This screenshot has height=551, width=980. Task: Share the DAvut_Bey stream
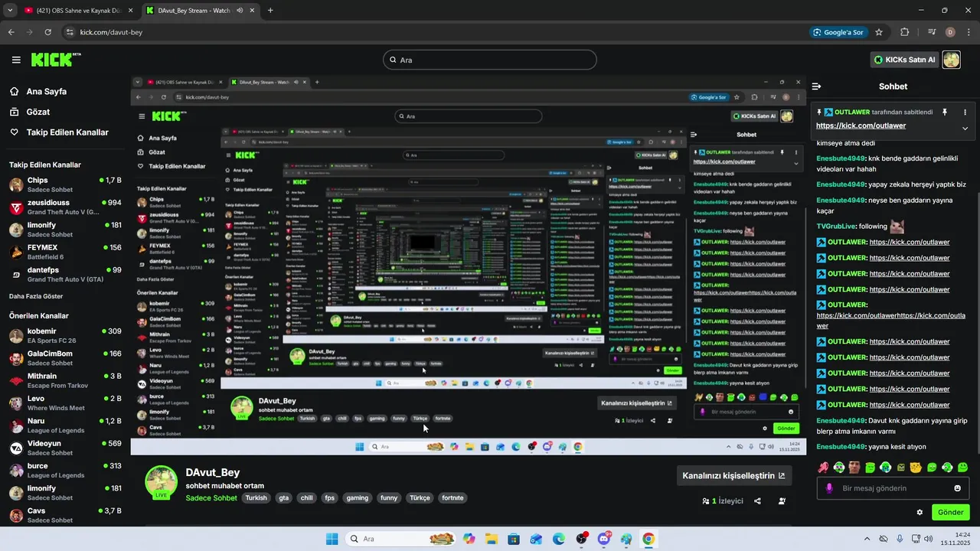[x=757, y=501]
